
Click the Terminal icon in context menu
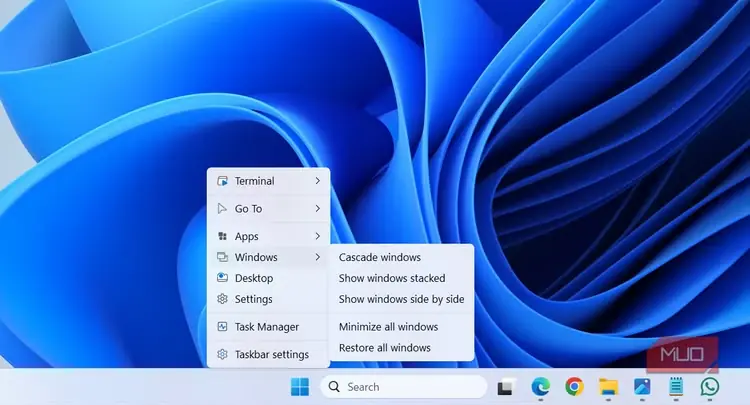pyautogui.click(x=222, y=181)
